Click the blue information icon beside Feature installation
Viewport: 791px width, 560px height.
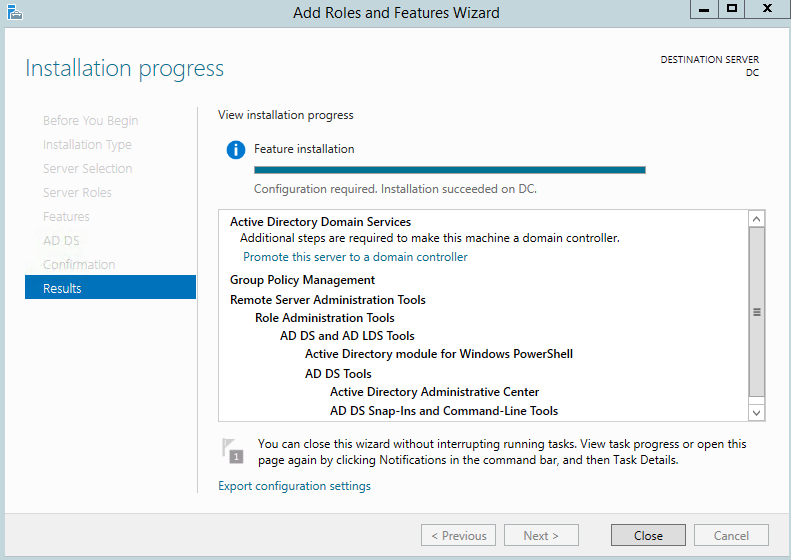(x=236, y=150)
